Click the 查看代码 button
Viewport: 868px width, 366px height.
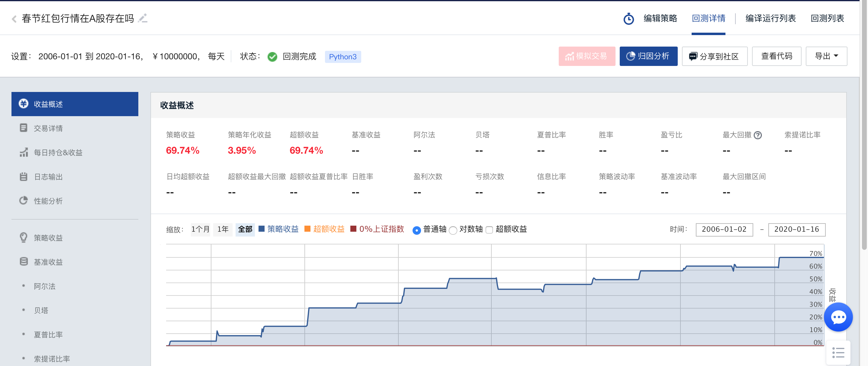tap(776, 56)
